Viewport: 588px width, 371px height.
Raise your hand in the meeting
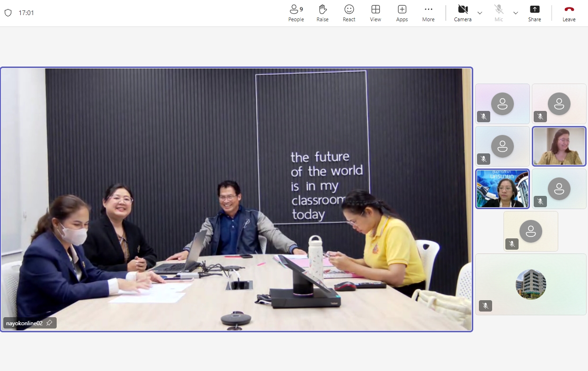(323, 13)
